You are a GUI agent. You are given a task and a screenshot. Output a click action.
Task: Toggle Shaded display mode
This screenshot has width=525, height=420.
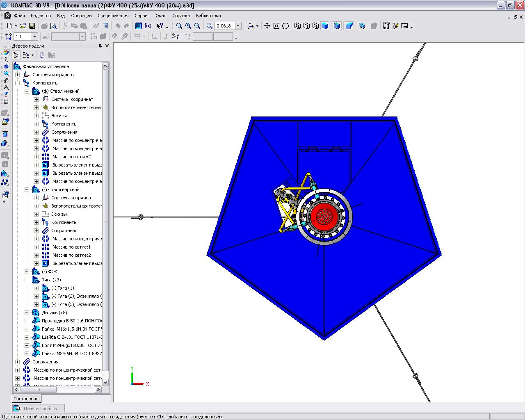pyautogui.click(x=325, y=26)
